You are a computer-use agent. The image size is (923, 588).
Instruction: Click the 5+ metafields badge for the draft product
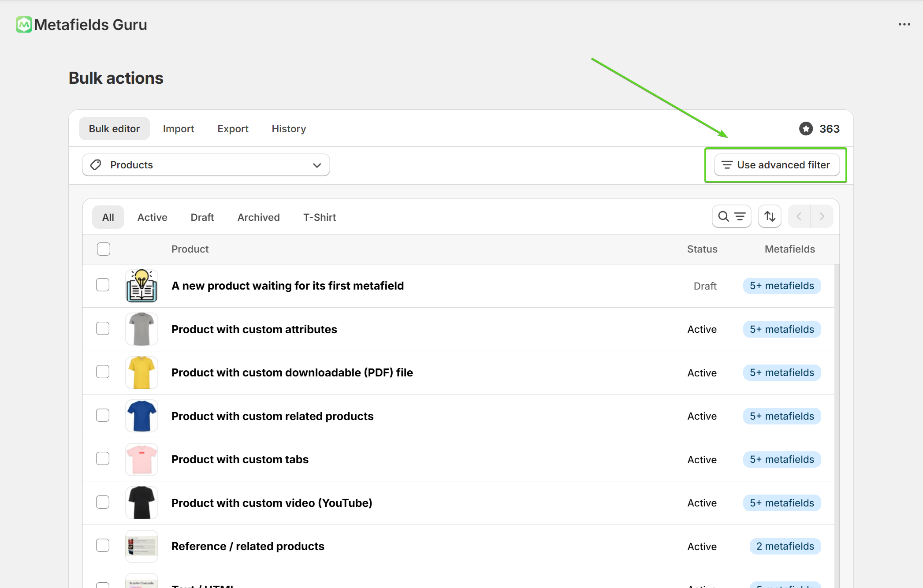[x=782, y=286]
